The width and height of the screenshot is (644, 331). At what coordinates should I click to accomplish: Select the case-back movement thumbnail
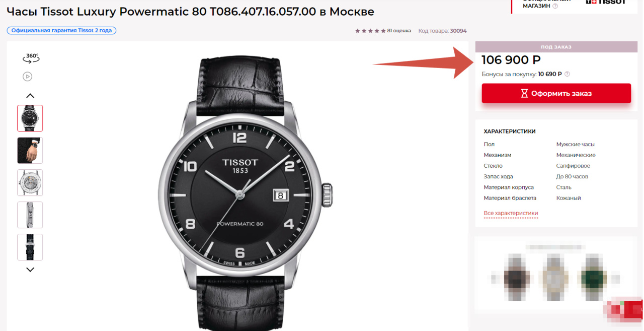[x=30, y=182]
